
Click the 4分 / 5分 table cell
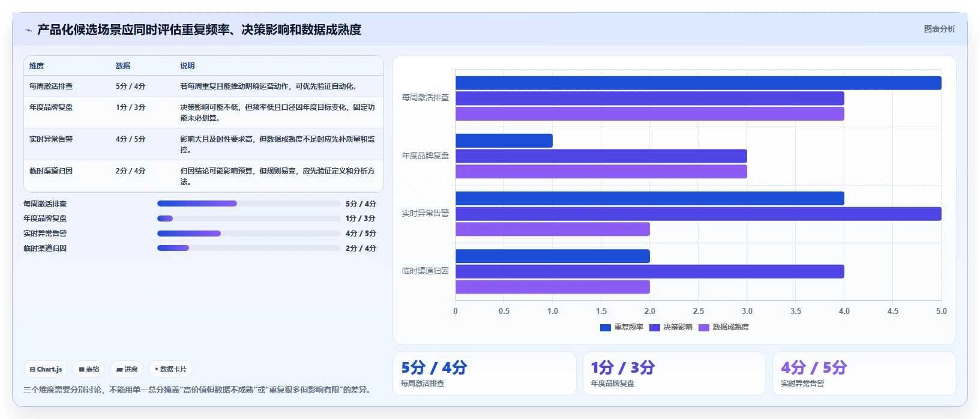point(130,139)
